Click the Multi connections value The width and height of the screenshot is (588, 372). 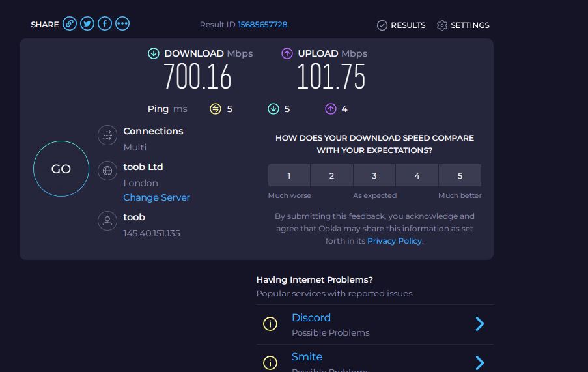coord(135,147)
